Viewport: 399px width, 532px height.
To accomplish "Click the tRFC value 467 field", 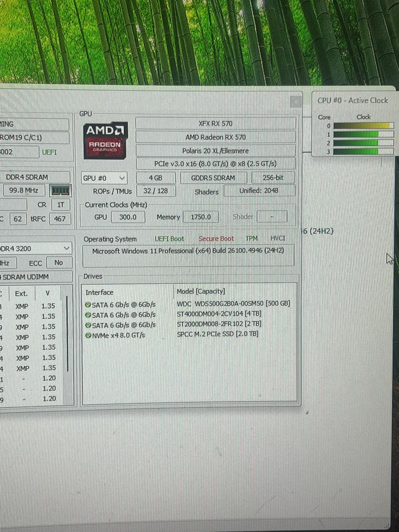I will pos(60,219).
